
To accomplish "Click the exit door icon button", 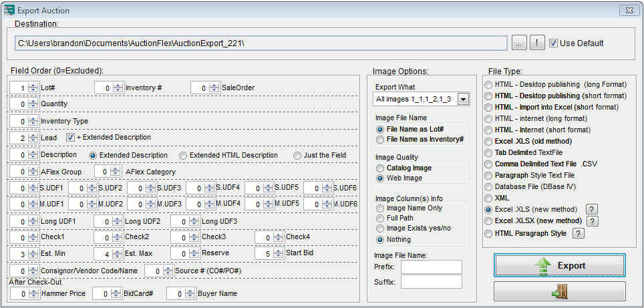I will tap(560, 291).
